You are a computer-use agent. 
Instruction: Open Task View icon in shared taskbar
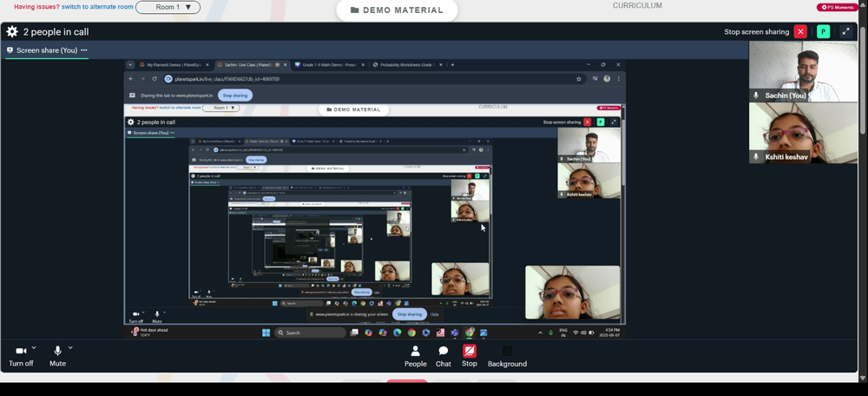coord(354,333)
